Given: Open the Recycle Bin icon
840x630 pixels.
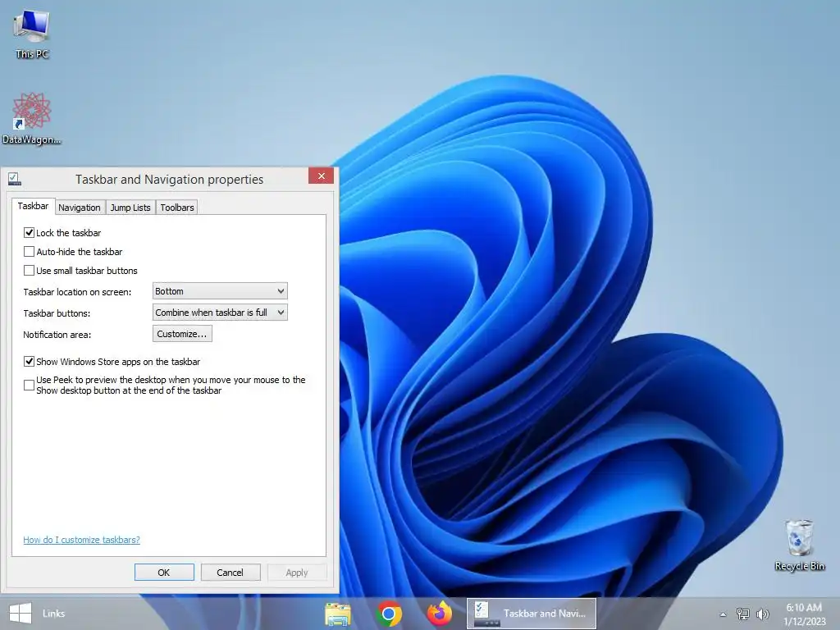Looking at the screenshot, I should click(799, 545).
